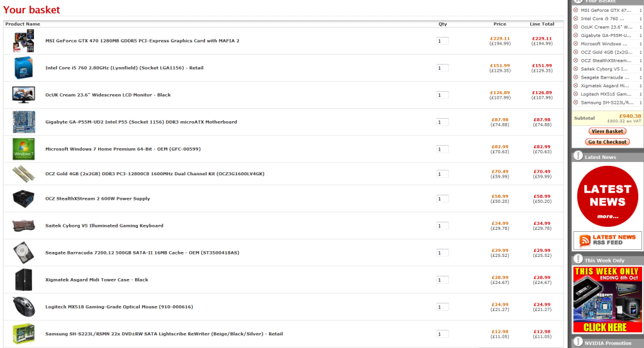Remove Logitech MX518 from sidebar basket
Image resolution: width=644 pixels, height=348 pixels.
[x=575, y=94]
